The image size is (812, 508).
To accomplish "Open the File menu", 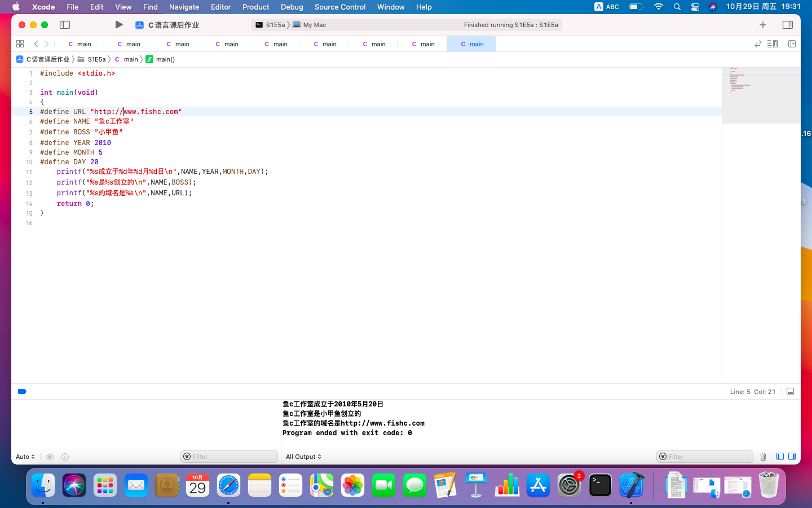I will pyautogui.click(x=72, y=7).
